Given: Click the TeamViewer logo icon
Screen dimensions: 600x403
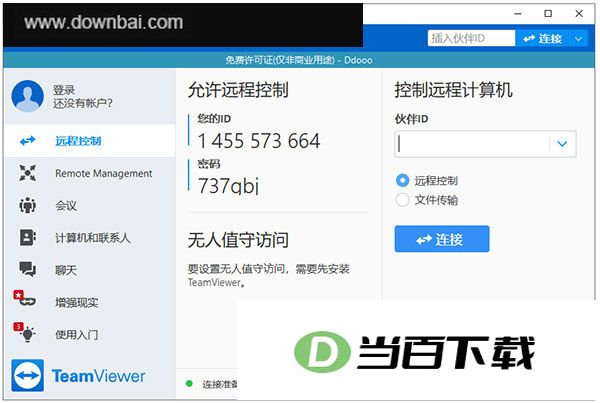Looking at the screenshot, I should (28, 375).
